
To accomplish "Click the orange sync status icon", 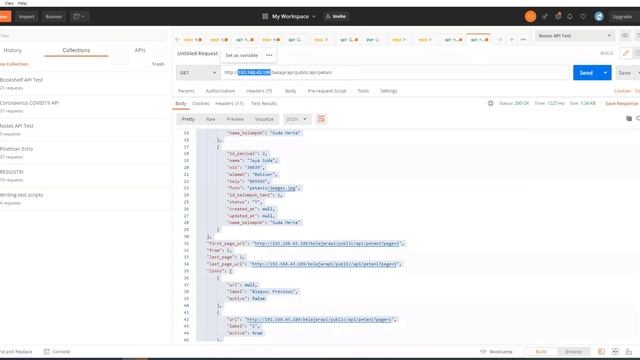I will coord(530,16).
